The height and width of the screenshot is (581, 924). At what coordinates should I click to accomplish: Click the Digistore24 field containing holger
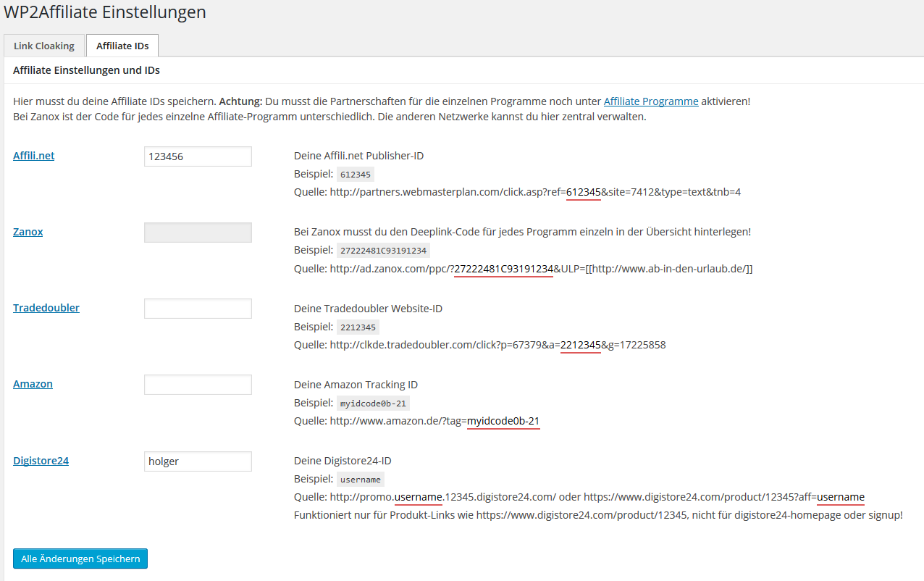click(198, 461)
